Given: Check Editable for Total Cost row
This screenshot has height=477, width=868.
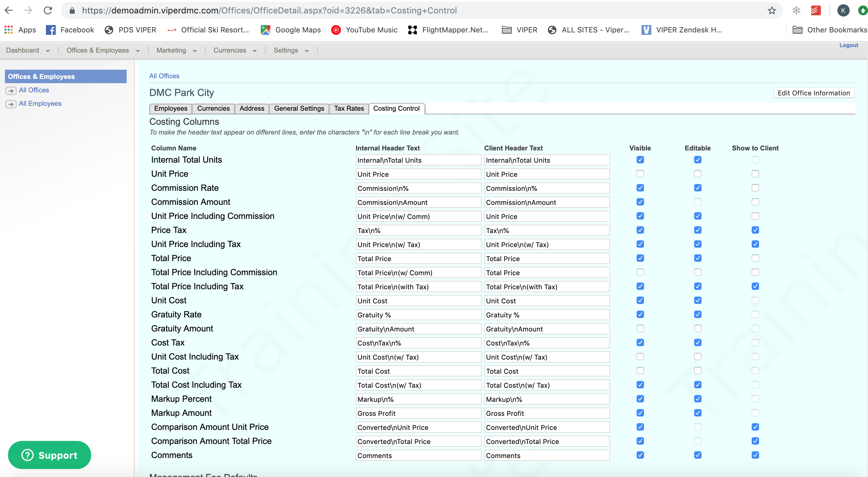Looking at the screenshot, I should coord(698,371).
